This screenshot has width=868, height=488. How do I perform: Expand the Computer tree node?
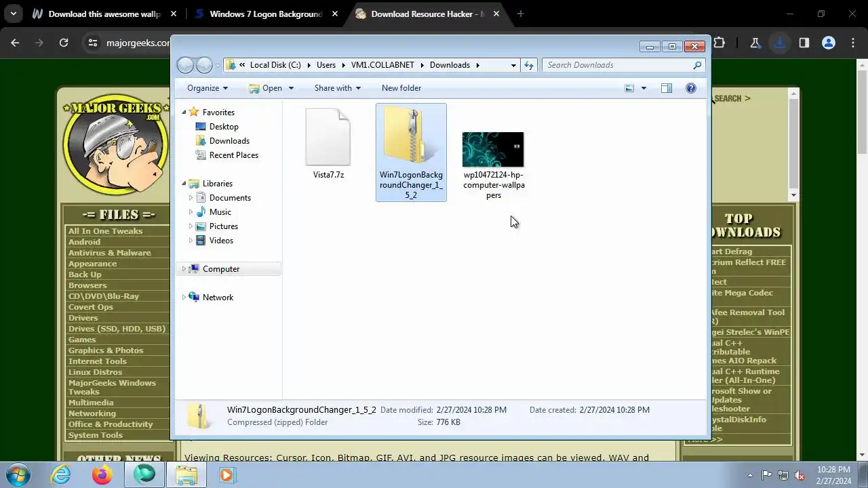click(x=184, y=269)
